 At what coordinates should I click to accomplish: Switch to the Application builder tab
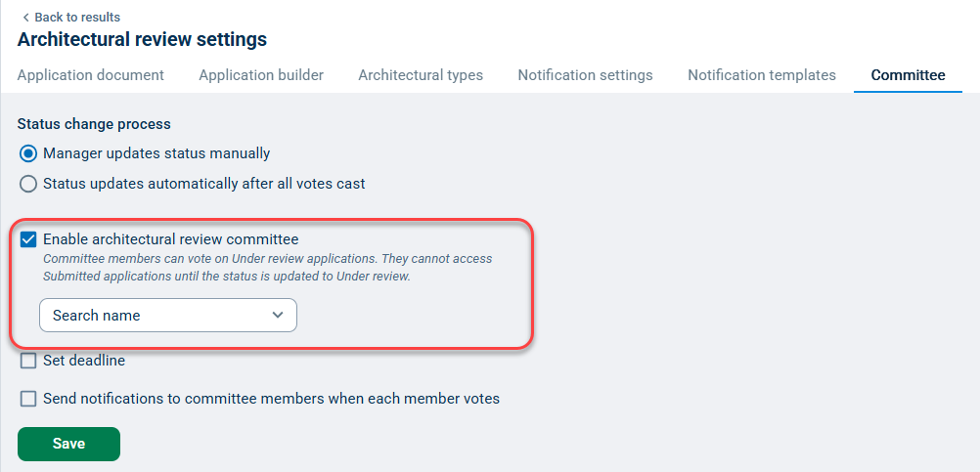[261, 75]
